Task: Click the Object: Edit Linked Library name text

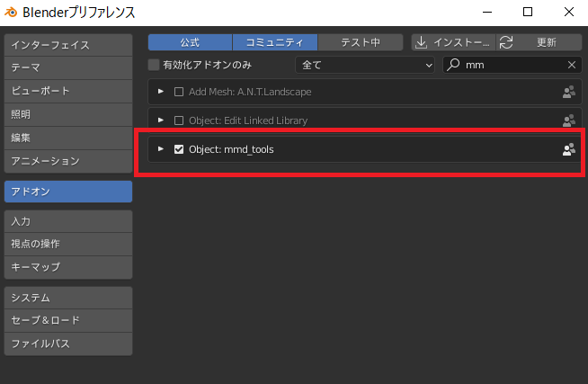Action: click(x=248, y=121)
